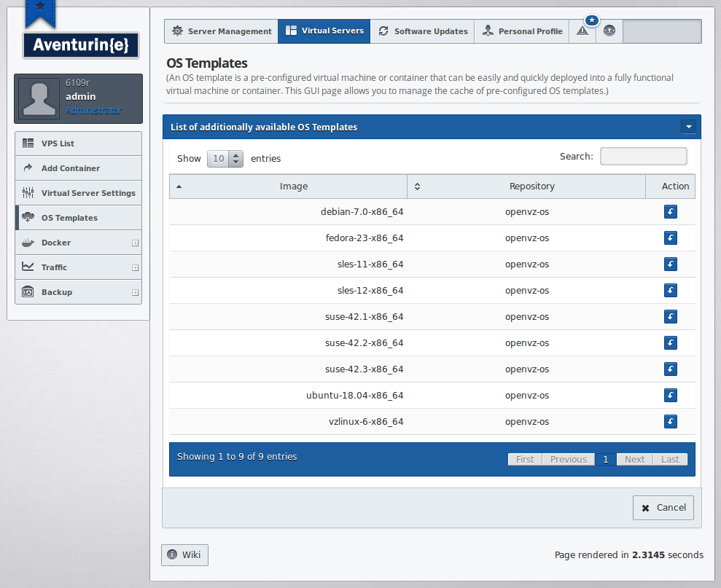Open the warning alerts triangle icon
721x588 pixels.
pos(582,31)
